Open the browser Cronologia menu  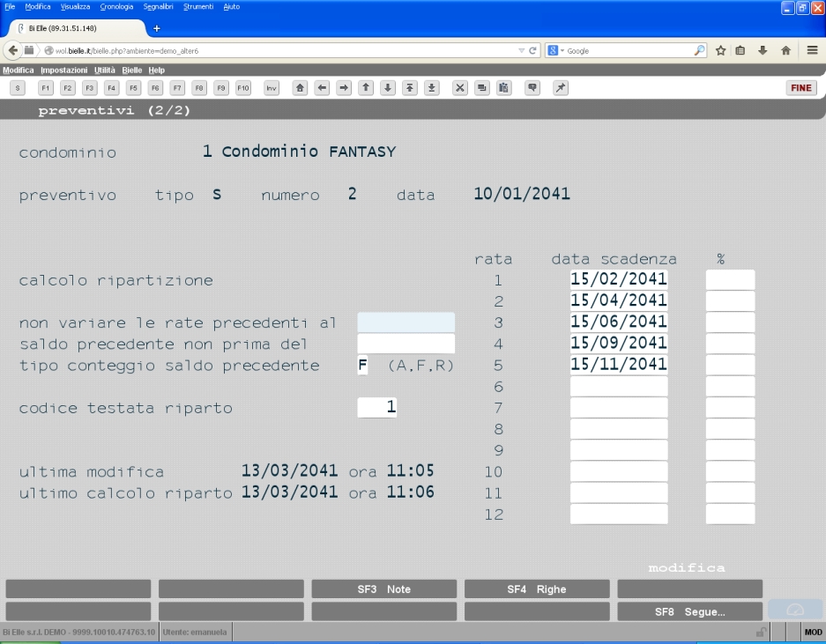[116, 6]
